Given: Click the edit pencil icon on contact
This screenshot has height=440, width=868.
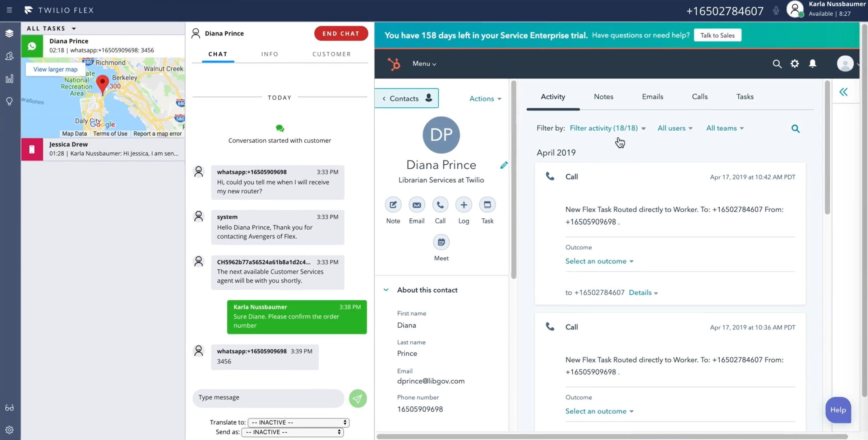Looking at the screenshot, I should click(504, 165).
